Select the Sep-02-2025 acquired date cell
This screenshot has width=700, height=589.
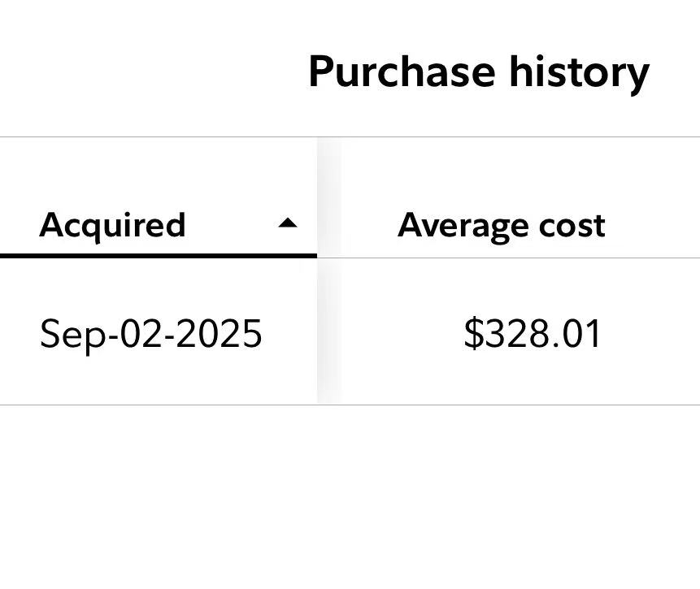pyautogui.click(x=150, y=333)
